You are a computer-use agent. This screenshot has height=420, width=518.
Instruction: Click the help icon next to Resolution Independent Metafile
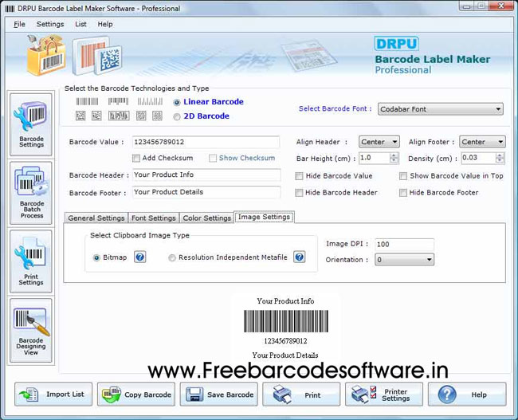coord(300,257)
